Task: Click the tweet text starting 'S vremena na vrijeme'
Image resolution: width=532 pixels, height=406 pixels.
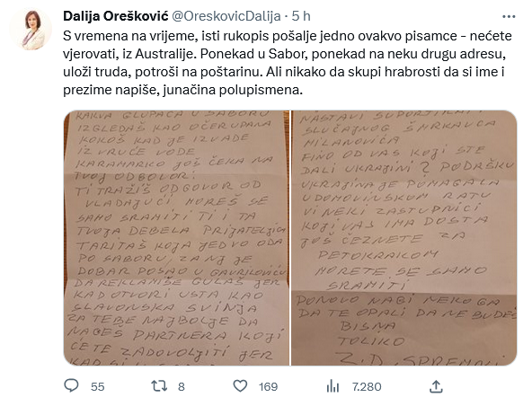Action: [x=287, y=63]
